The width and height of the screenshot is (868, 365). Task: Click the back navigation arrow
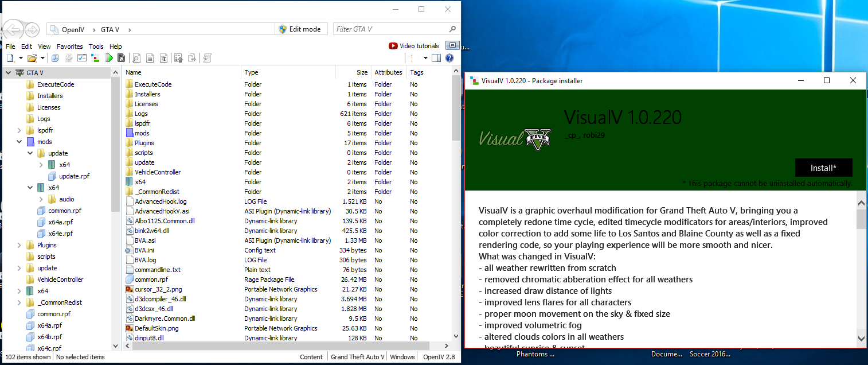click(x=13, y=29)
